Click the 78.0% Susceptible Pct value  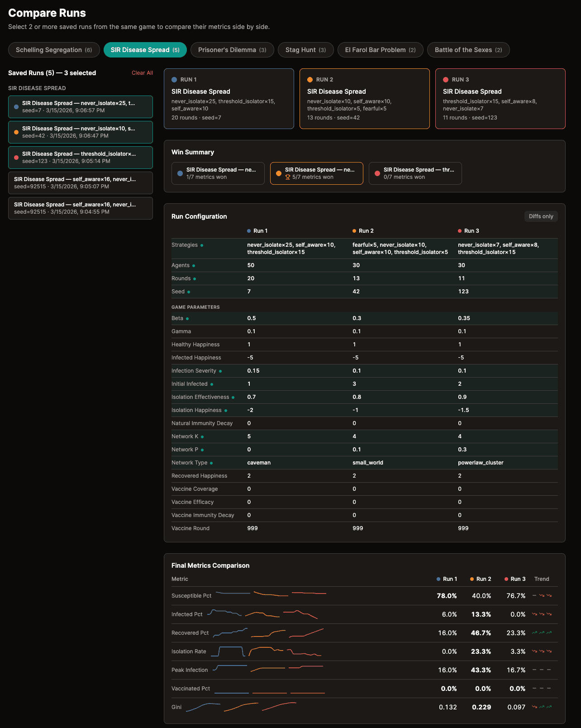447,596
